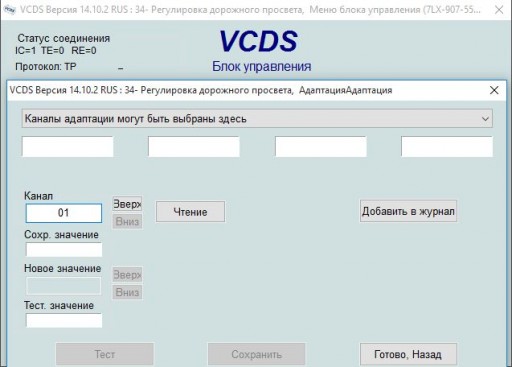Click fourth empty measurement field
The height and width of the screenshot is (367, 512).
point(447,146)
